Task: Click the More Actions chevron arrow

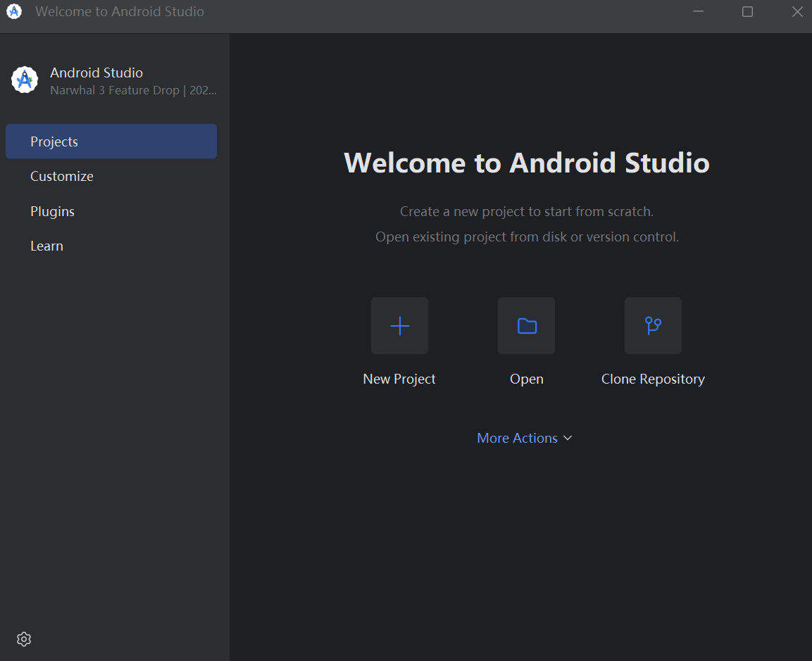Action: pos(568,438)
